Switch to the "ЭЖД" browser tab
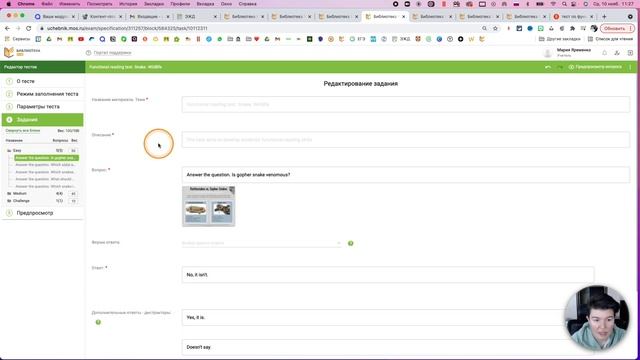 198,16
